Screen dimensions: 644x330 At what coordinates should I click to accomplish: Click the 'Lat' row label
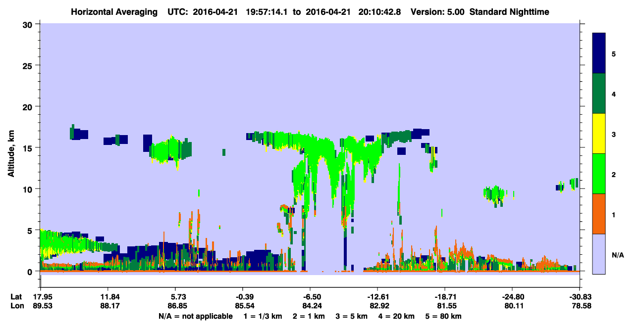pyautogui.click(x=16, y=297)
